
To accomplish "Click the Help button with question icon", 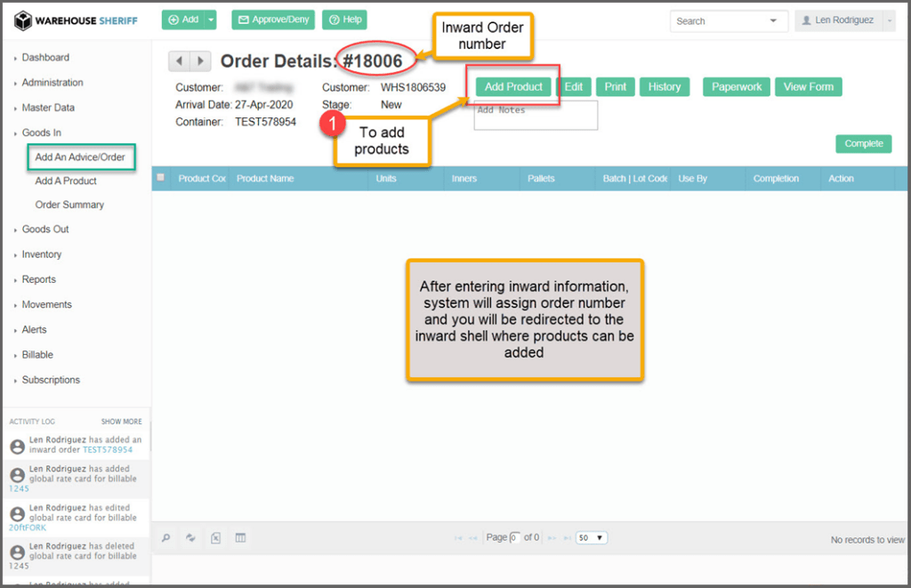I will (x=344, y=20).
